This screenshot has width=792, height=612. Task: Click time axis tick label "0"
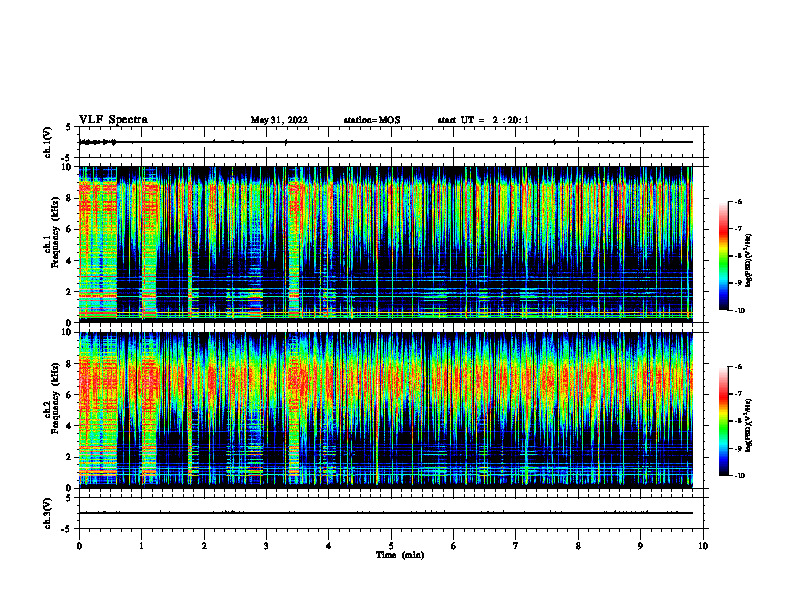[x=79, y=546]
